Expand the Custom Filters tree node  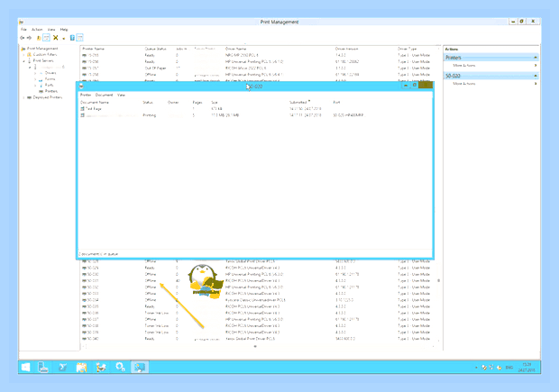23,55
